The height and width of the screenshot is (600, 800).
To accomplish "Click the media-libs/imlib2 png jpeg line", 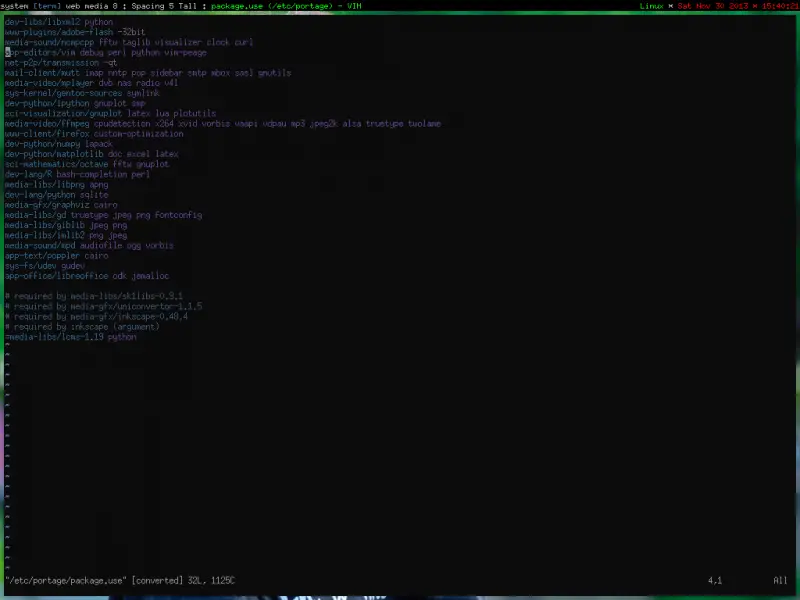I will pyautogui.click(x=66, y=235).
